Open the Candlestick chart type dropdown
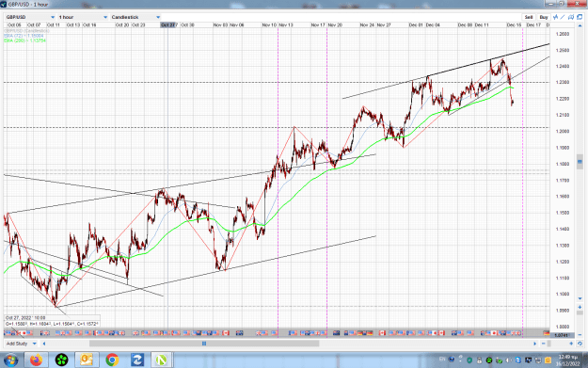Image resolution: width=588 pixels, height=368 pixels. coord(135,17)
